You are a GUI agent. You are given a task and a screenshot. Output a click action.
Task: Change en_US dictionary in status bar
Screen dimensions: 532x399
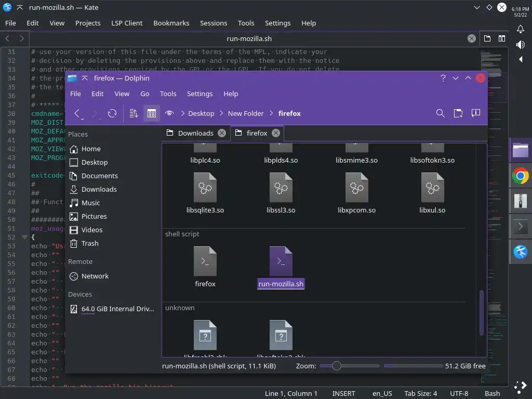click(382, 394)
